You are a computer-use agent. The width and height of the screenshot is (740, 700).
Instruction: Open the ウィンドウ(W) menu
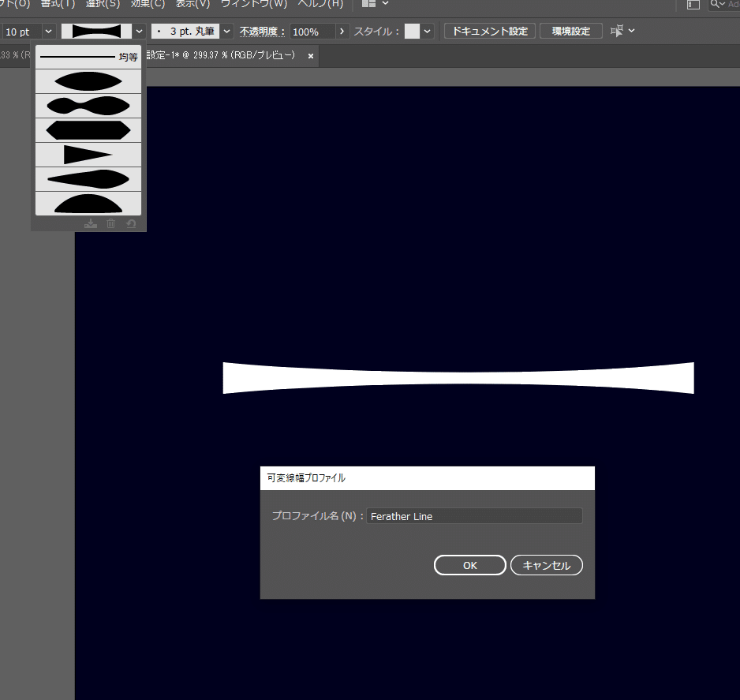[x=254, y=4]
